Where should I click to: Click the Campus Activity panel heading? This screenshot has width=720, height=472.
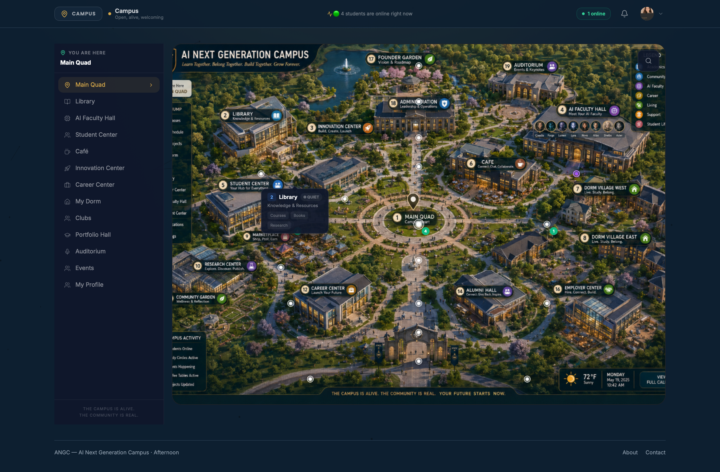pyautogui.click(x=186, y=338)
